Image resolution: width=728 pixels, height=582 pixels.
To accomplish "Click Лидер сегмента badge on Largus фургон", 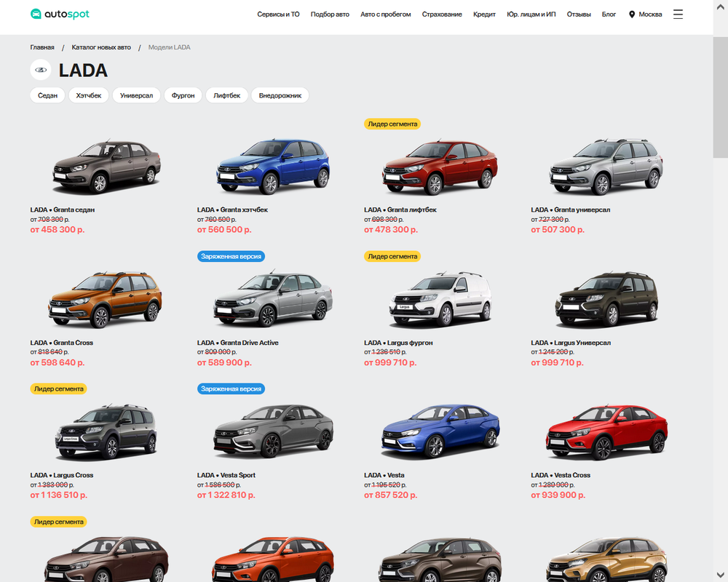I will click(392, 256).
